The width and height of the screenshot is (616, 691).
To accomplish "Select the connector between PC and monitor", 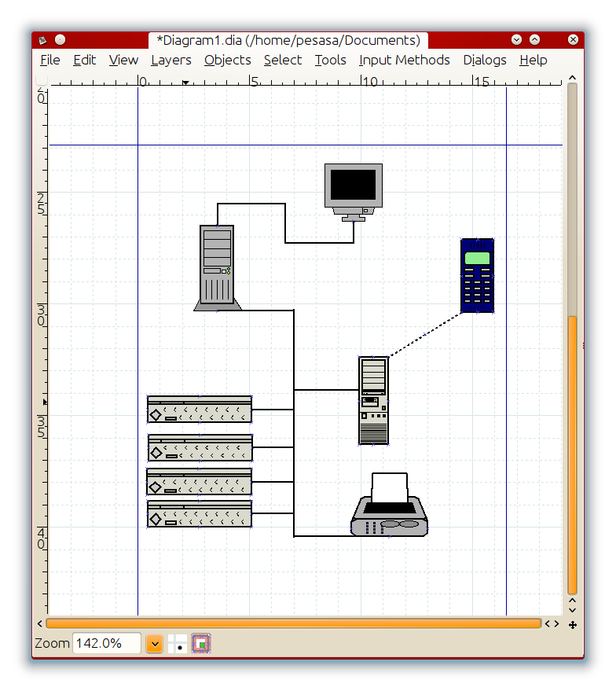I will [285, 223].
